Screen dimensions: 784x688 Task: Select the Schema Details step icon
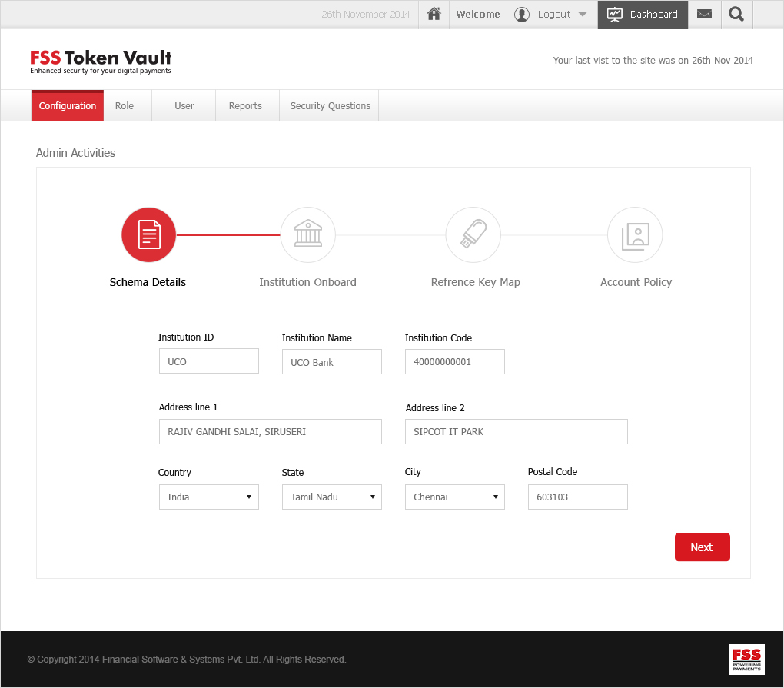148,234
